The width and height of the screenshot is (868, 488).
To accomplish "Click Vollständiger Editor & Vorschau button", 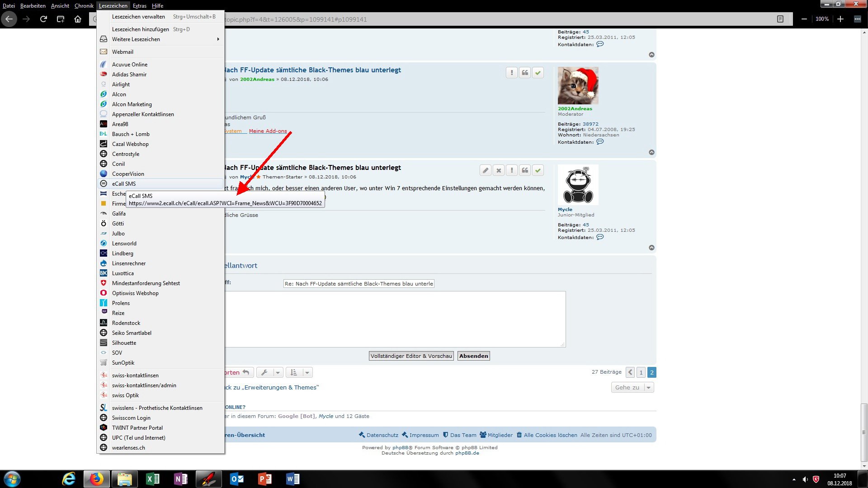I will point(411,356).
